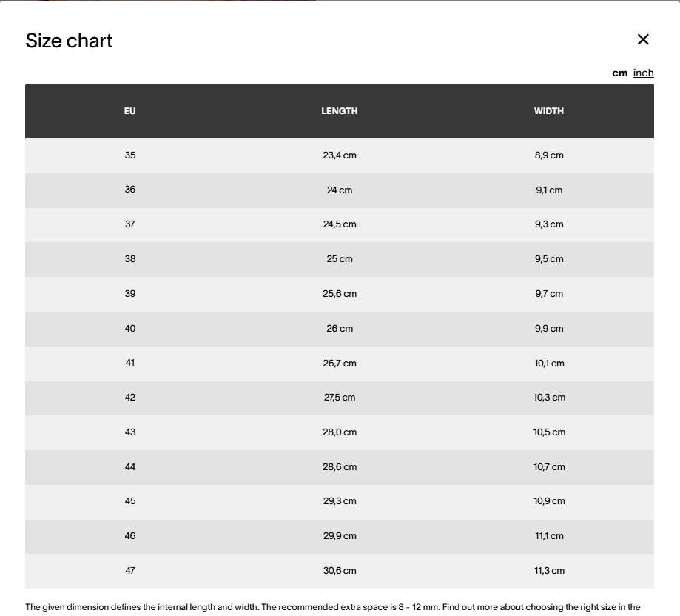Click the 11,1 cm width value
The image size is (680, 616).
(549, 536)
